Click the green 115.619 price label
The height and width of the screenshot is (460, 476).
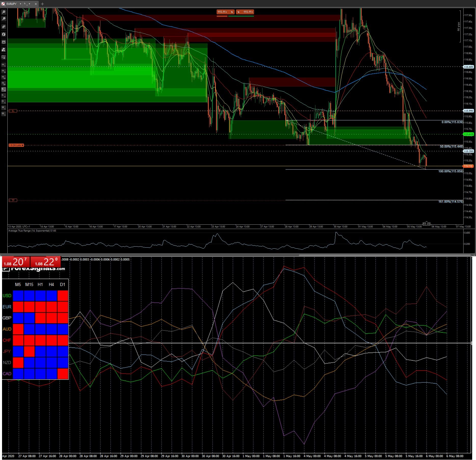click(468, 134)
